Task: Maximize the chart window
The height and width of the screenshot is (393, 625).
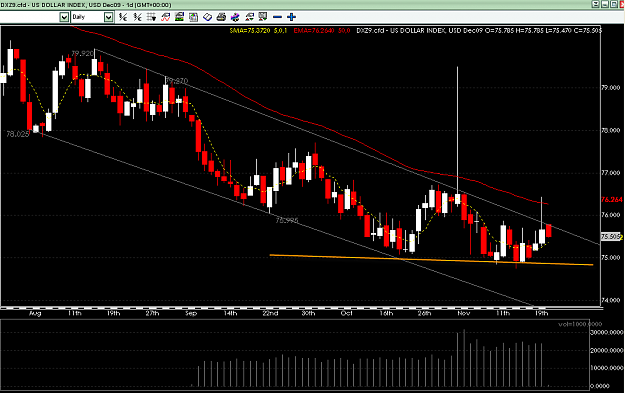Action: tap(613, 4)
